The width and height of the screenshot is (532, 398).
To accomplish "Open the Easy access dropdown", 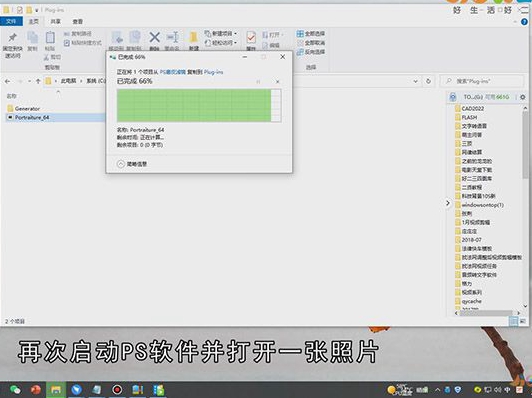I will (x=221, y=43).
